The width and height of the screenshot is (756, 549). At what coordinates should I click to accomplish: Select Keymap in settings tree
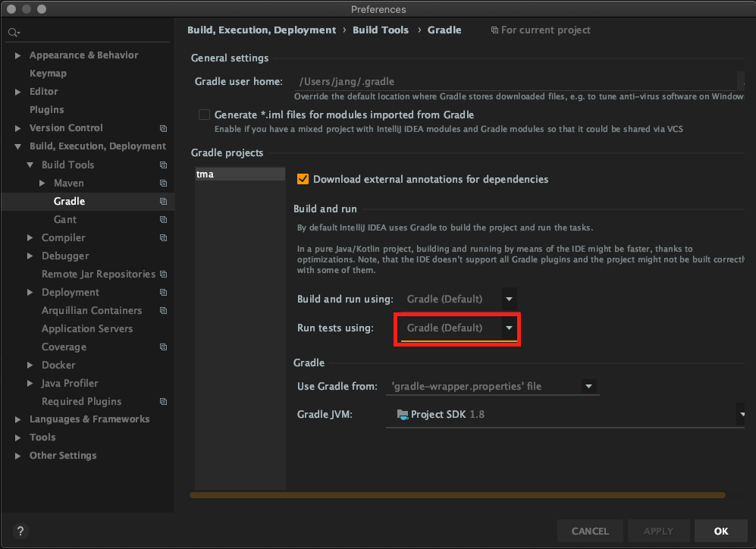[48, 74]
